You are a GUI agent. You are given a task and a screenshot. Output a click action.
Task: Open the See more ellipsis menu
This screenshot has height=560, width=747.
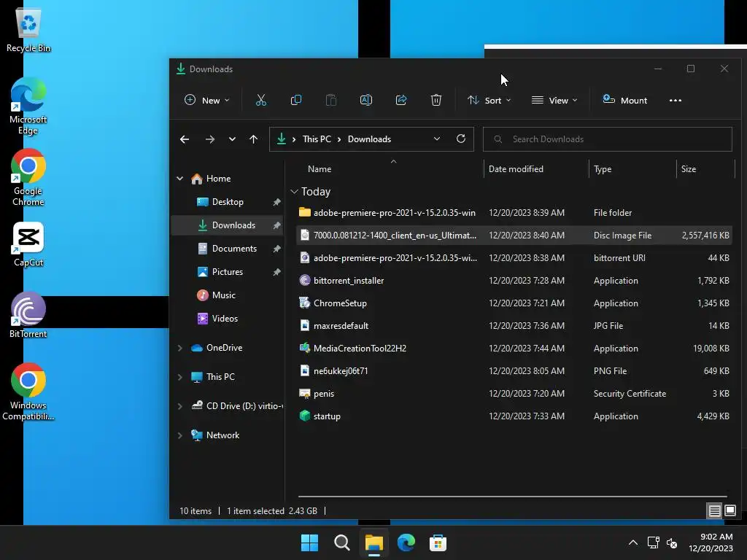coord(675,101)
